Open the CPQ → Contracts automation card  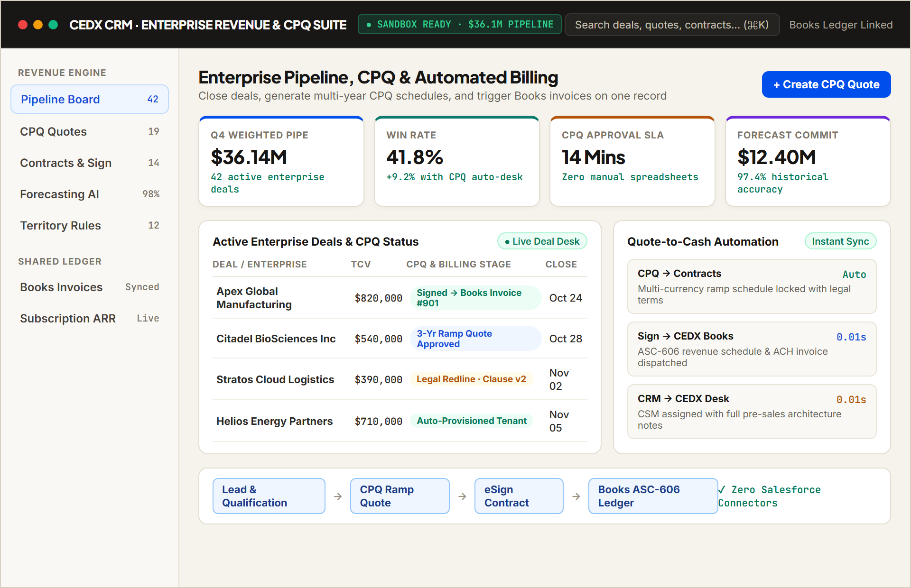click(752, 286)
